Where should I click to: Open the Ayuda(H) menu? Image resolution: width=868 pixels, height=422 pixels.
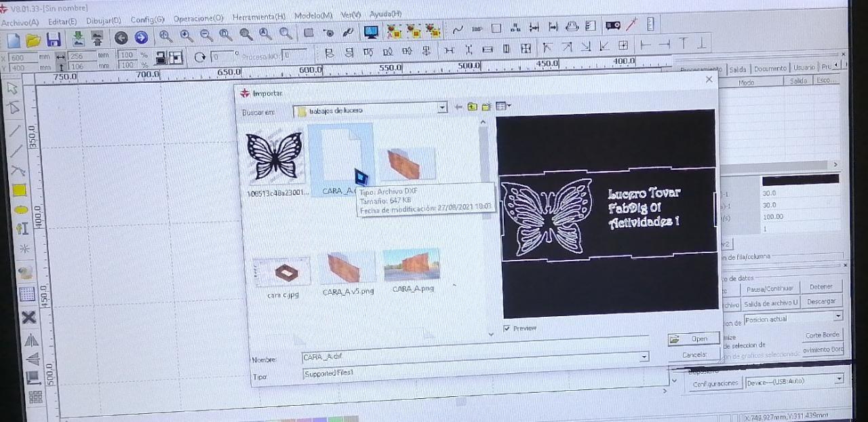(x=386, y=14)
